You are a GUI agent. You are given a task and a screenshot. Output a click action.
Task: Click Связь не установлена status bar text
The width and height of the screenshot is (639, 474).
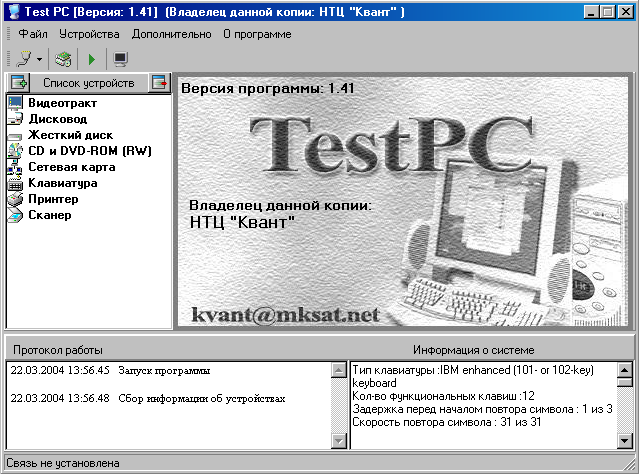[x=63, y=463]
